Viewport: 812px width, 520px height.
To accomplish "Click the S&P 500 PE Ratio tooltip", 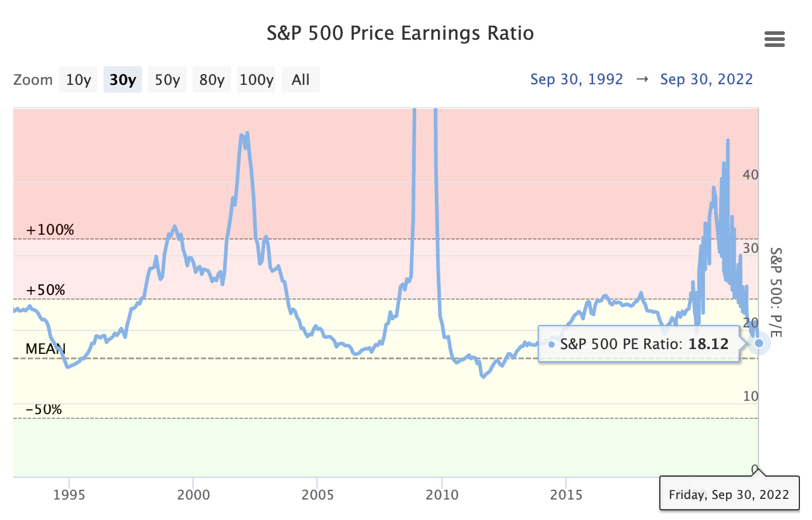I will tap(638, 344).
